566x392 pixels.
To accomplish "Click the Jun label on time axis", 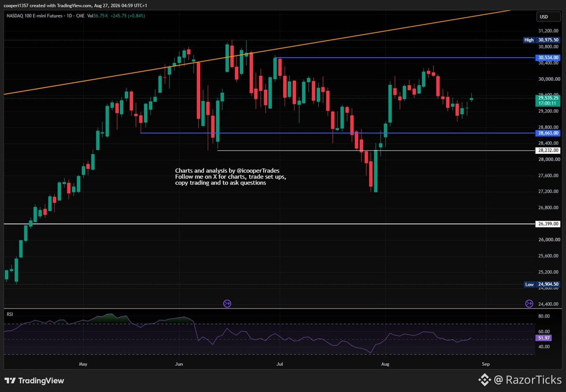I will [179, 364].
